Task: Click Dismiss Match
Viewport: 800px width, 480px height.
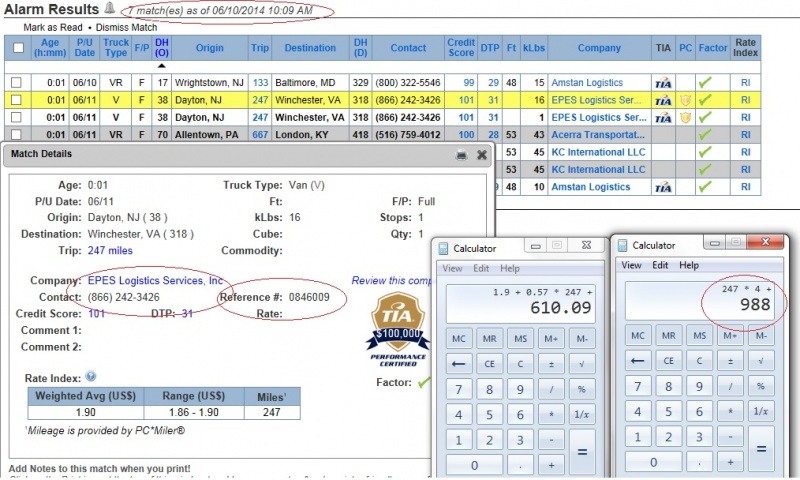Action: [126, 28]
